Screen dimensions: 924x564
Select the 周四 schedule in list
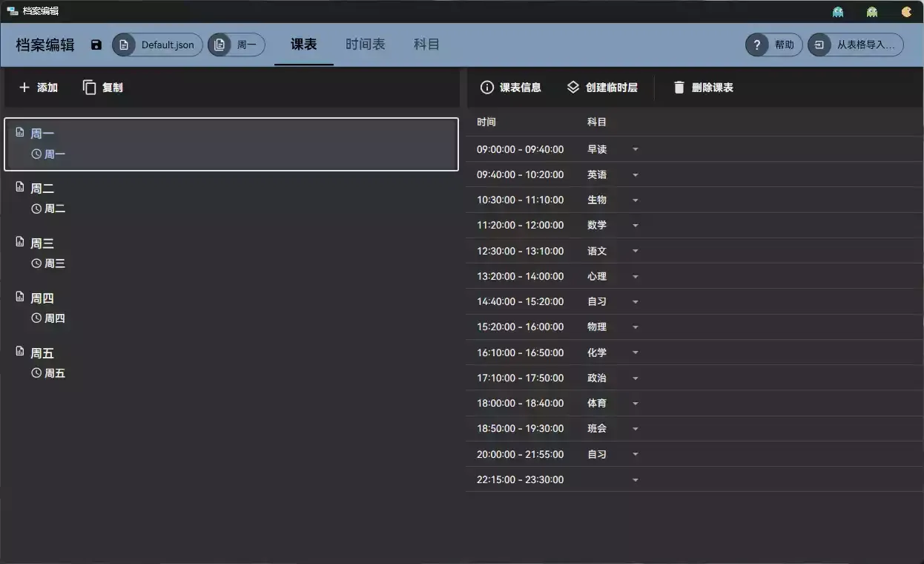[231, 308]
